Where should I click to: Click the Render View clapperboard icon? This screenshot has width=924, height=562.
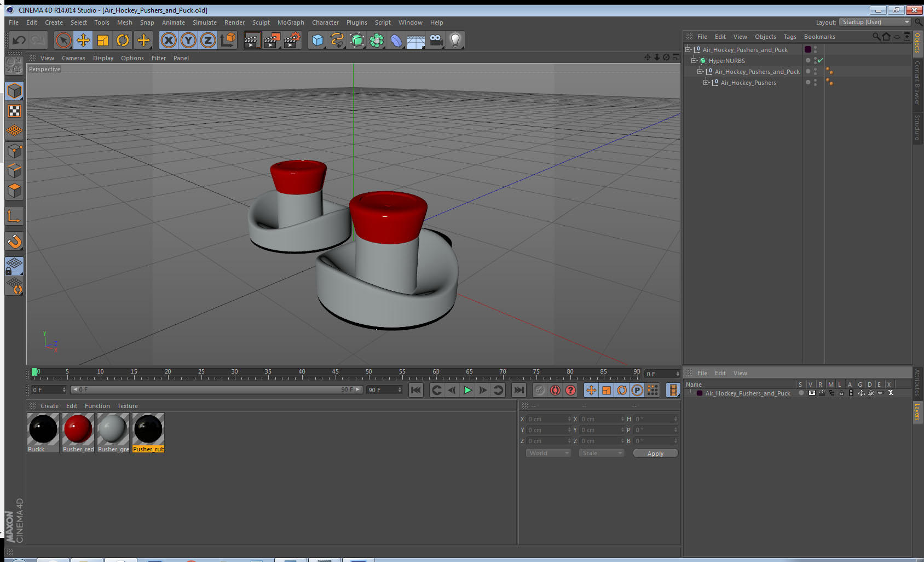251,40
